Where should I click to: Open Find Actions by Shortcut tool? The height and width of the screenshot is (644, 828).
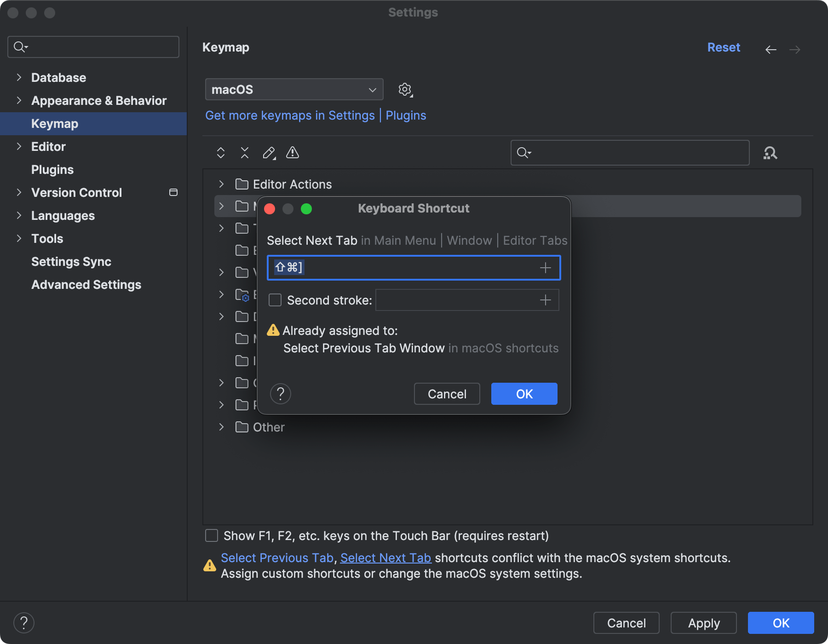771,153
